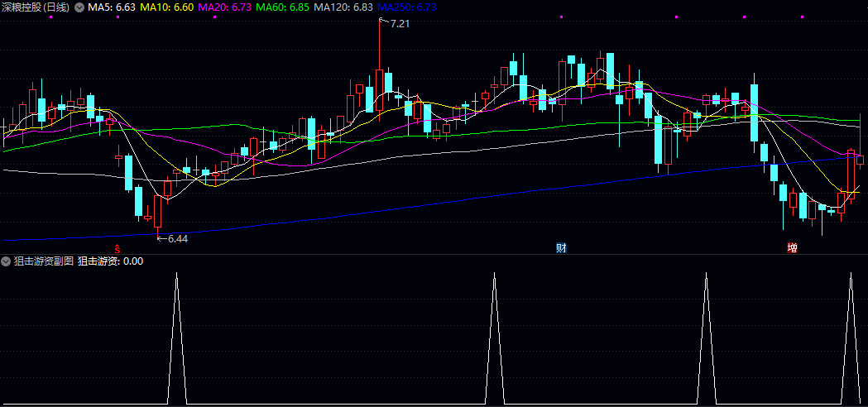Click the red S signal marker
The image size is (868, 407).
point(117,247)
